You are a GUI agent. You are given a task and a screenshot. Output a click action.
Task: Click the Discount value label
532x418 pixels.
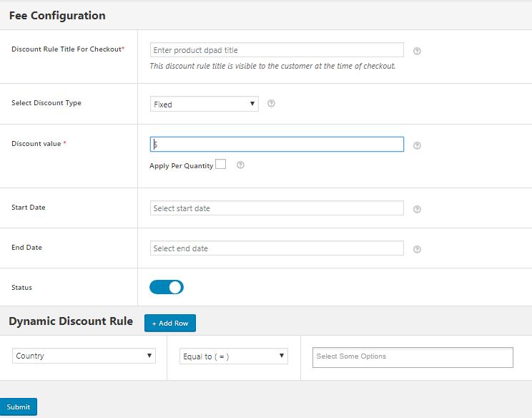39,144
